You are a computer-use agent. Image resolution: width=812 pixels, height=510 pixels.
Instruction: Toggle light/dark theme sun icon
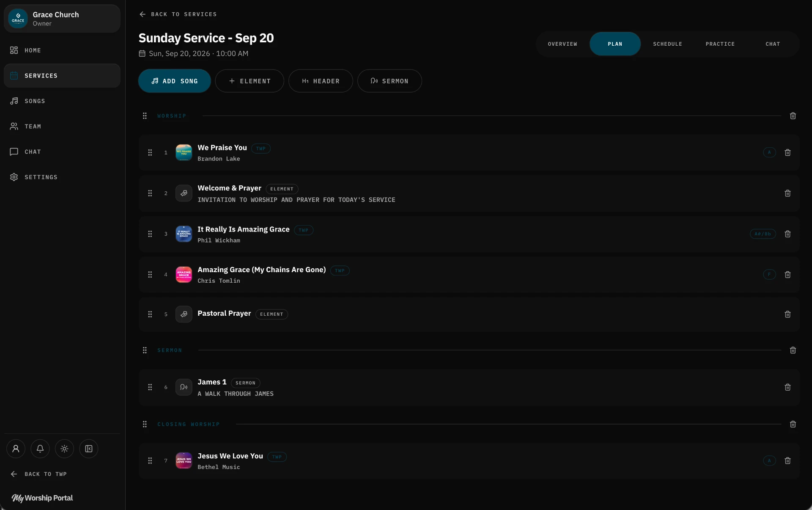click(x=64, y=449)
